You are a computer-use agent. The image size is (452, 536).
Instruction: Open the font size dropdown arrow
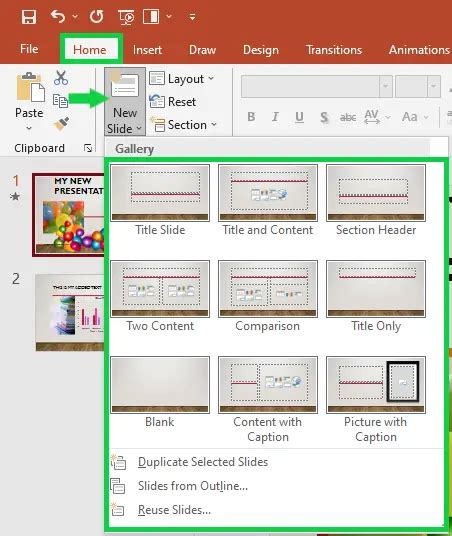coord(434,86)
